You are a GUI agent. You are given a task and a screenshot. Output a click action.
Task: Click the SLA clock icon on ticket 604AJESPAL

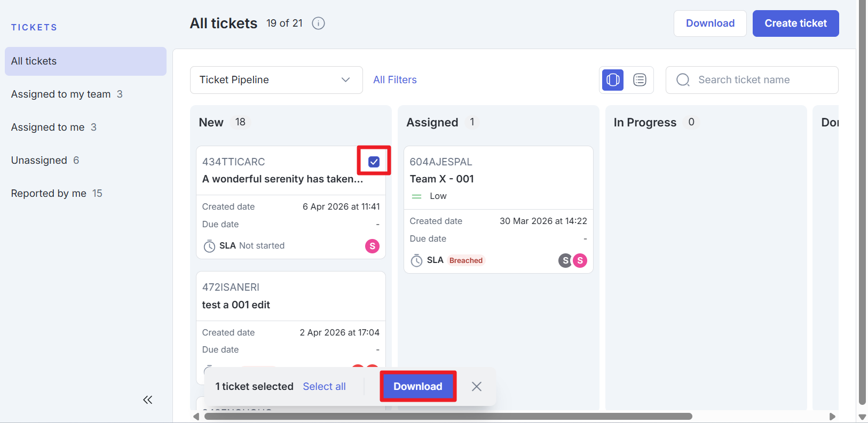(x=416, y=260)
